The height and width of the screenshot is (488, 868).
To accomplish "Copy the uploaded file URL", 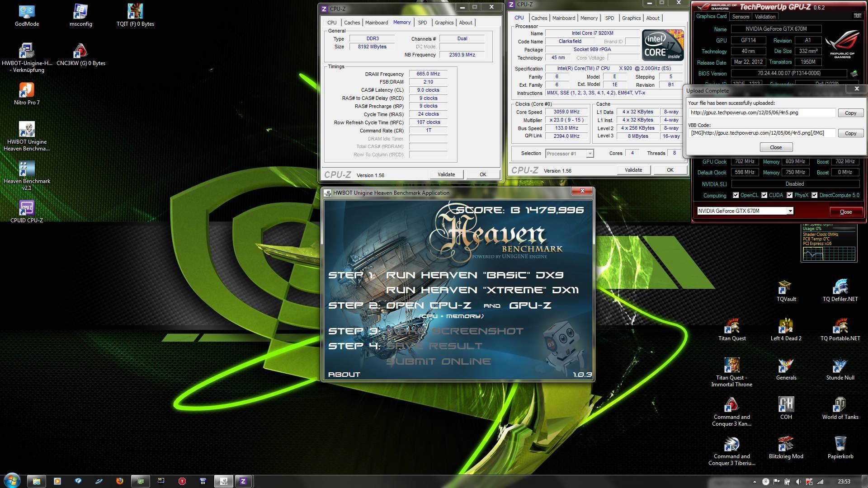I will [x=850, y=113].
